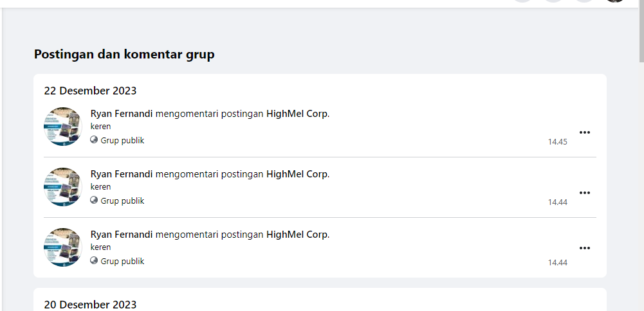Screen dimensions: 644x311
Task: Click the 14.45 timestamp
Action: point(557,142)
